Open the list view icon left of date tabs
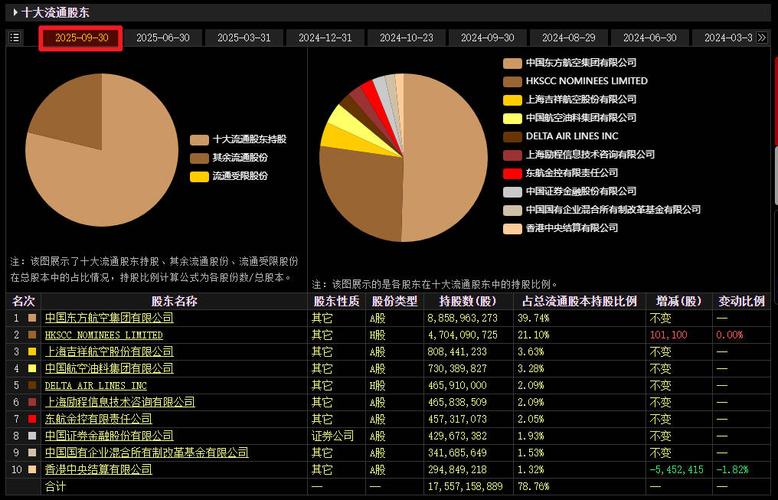 [x=15, y=37]
